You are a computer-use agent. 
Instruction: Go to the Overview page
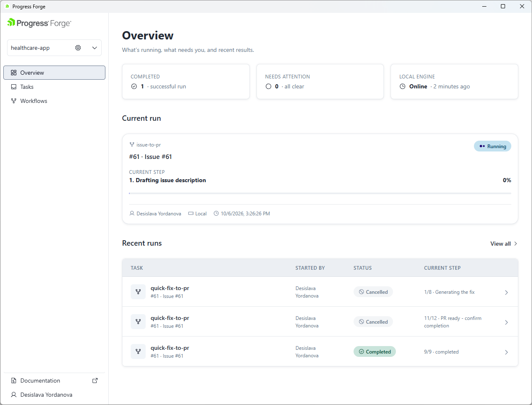click(x=54, y=73)
